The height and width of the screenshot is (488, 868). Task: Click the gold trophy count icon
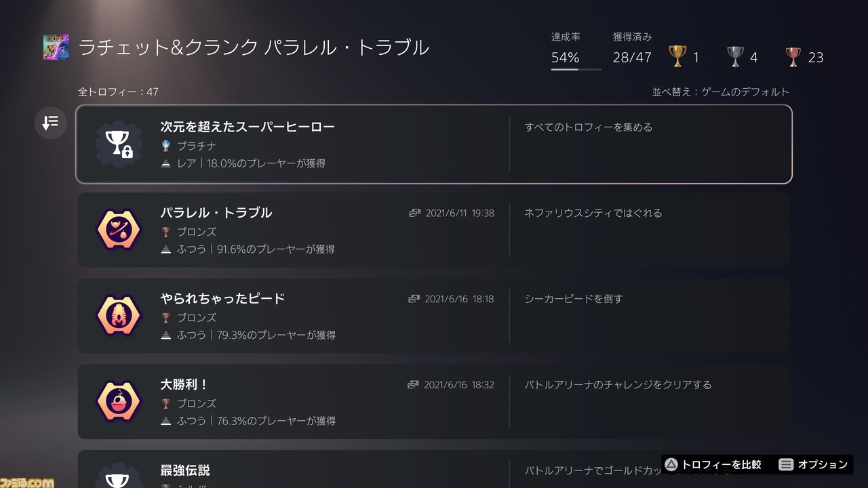point(677,57)
